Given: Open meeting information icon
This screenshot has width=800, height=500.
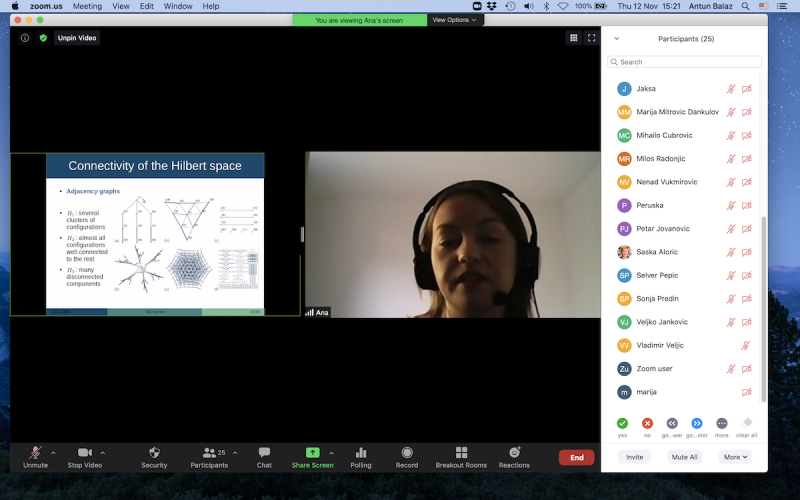Looking at the screenshot, I should coord(24,38).
